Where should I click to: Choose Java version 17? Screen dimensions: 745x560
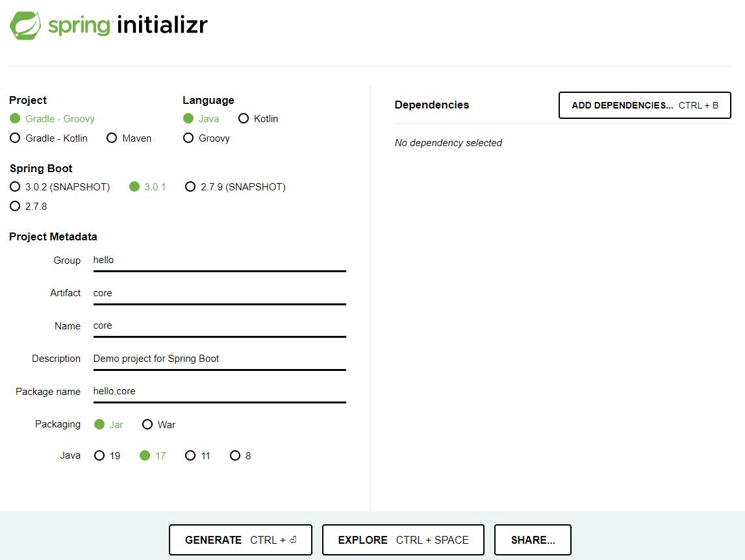click(153, 456)
